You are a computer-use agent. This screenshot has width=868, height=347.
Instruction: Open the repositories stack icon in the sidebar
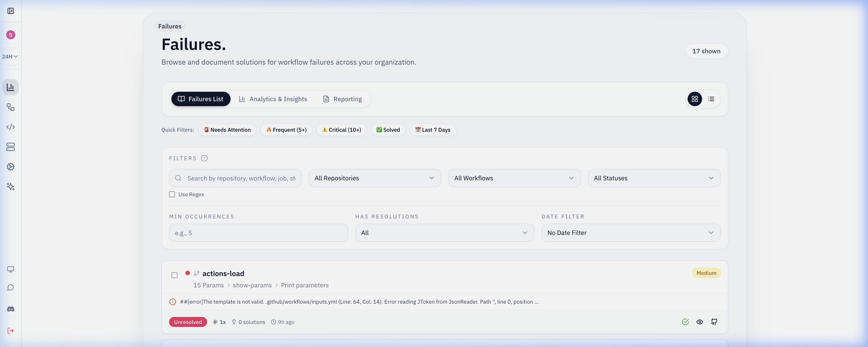pyautogui.click(x=10, y=147)
